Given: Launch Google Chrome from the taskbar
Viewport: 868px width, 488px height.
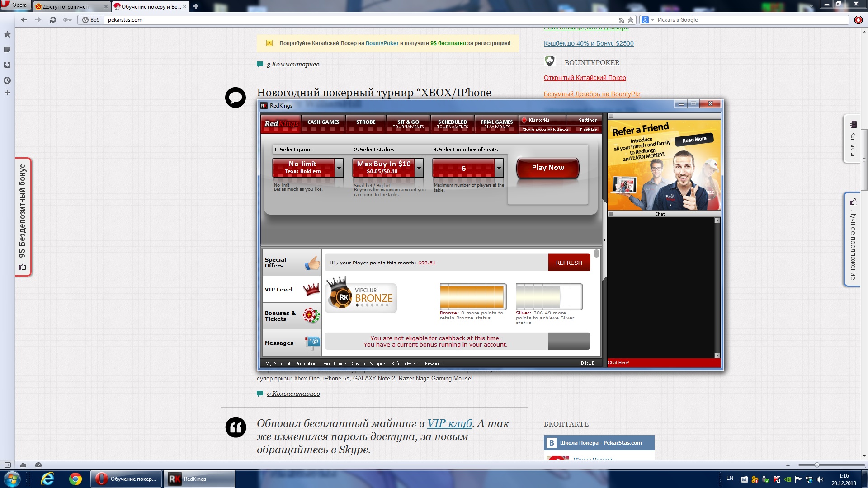Looking at the screenshot, I should coord(75,479).
